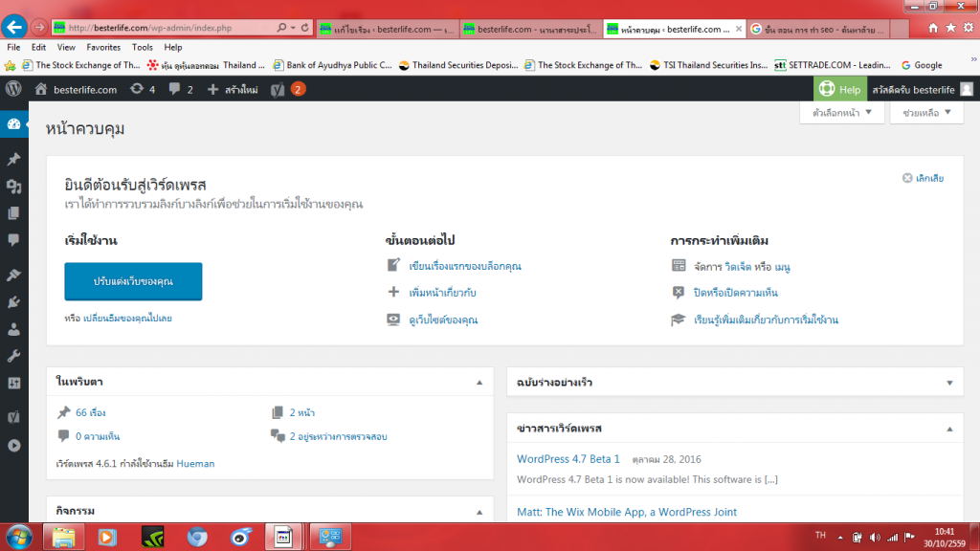Image resolution: width=980 pixels, height=551 pixels.
Task: Switch to the Google seo search tab
Action: pyautogui.click(x=819, y=29)
